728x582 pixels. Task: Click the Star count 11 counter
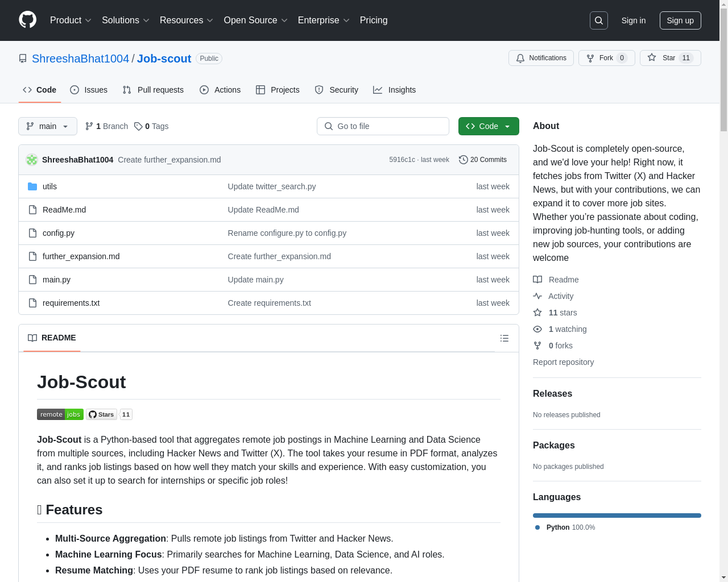click(686, 58)
